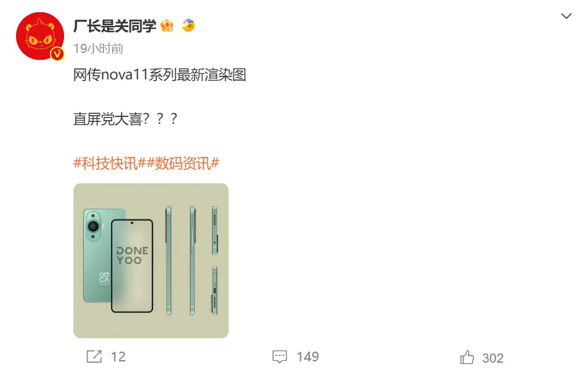The image size is (588, 375).
Task: Click the repost count 12
Action: click(118, 357)
